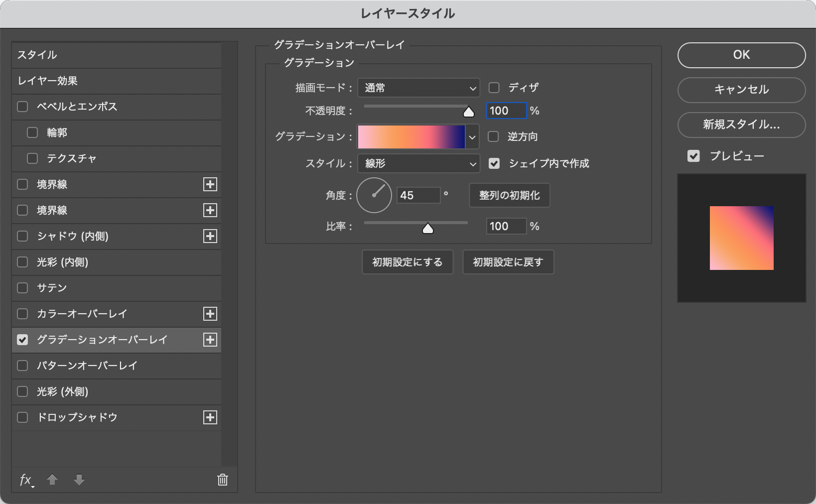Select レイヤー効果 in the left list

pos(117,81)
